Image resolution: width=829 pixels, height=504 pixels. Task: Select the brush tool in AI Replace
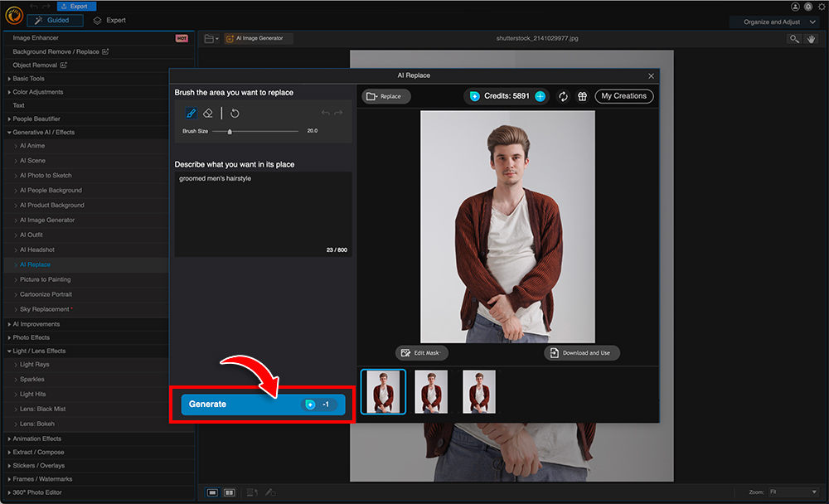click(x=191, y=114)
